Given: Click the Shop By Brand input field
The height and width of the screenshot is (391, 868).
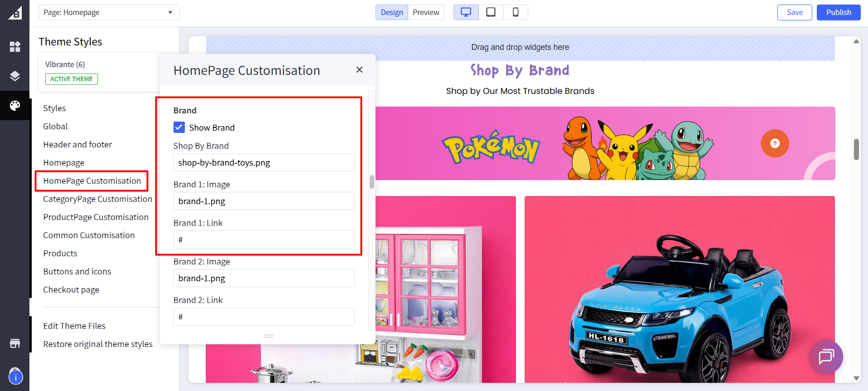Looking at the screenshot, I should [x=264, y=162].
